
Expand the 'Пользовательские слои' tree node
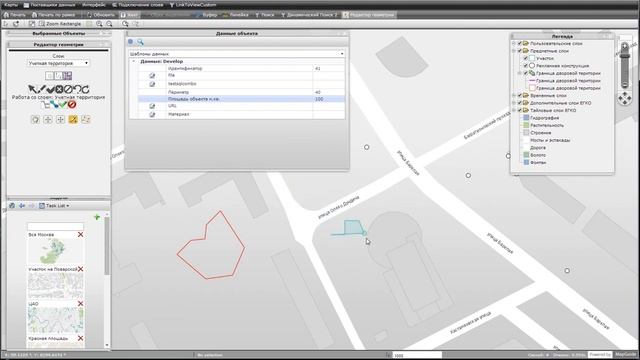point(514,43)
